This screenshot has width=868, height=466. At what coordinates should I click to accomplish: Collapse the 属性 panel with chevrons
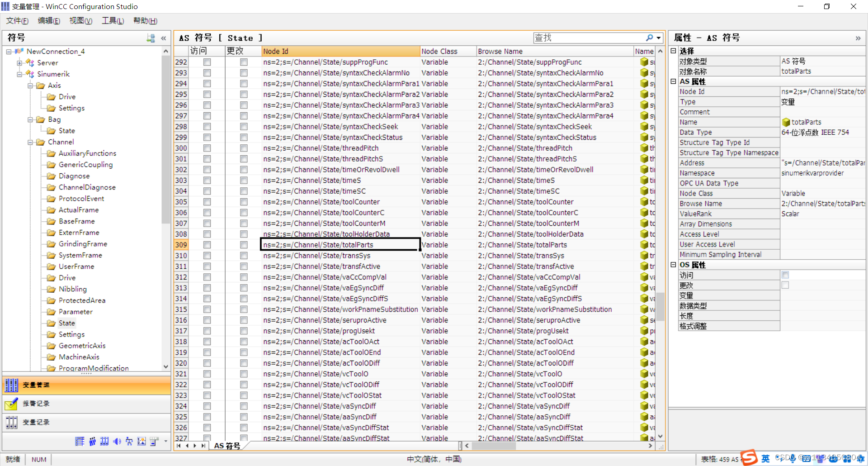tap(858, 38)
